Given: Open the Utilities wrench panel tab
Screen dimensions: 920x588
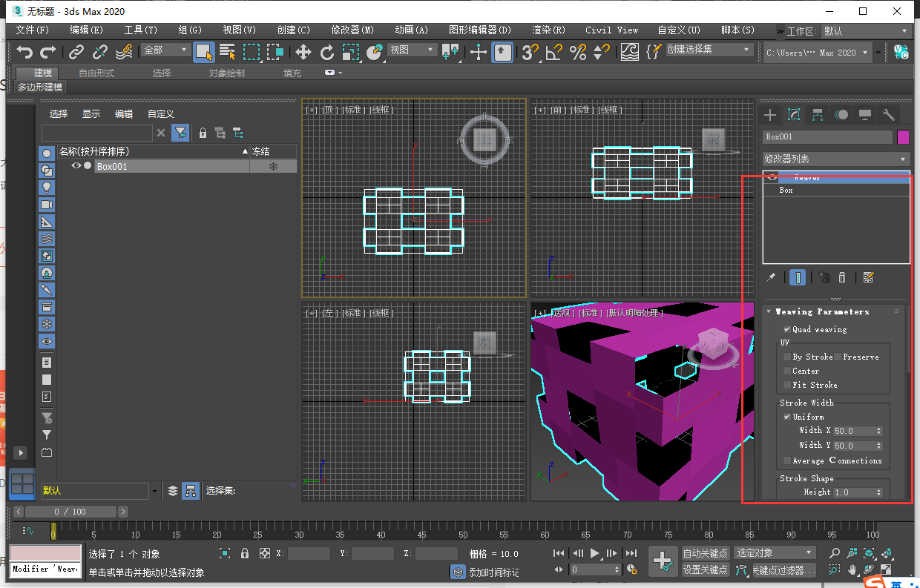Looking at the screenshot, I should pos(888,115).
